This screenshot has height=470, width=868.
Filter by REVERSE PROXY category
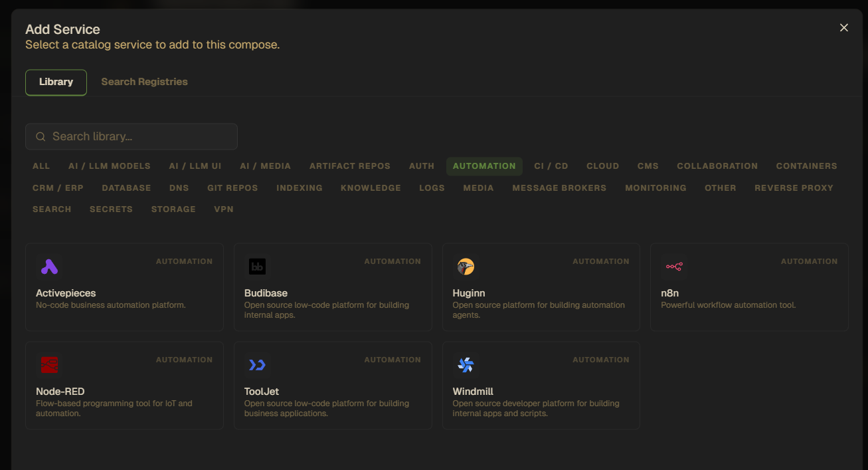click(794, 188)
